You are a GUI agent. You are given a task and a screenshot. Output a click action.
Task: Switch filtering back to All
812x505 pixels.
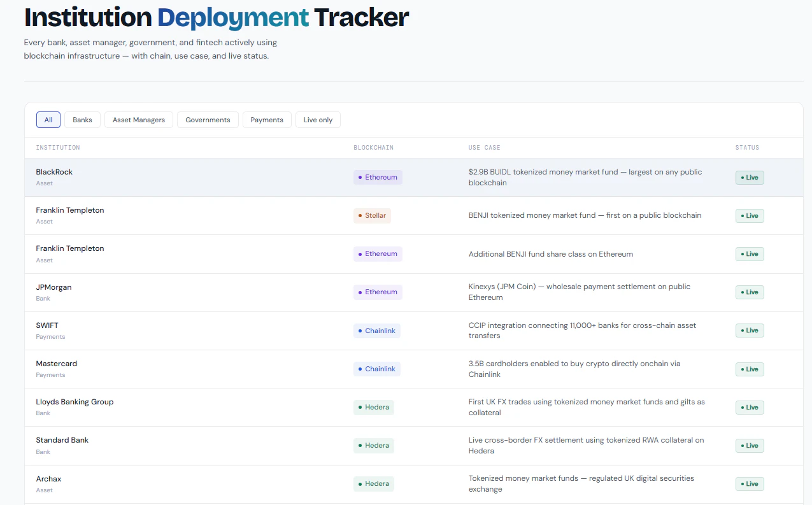coord(48,119)
